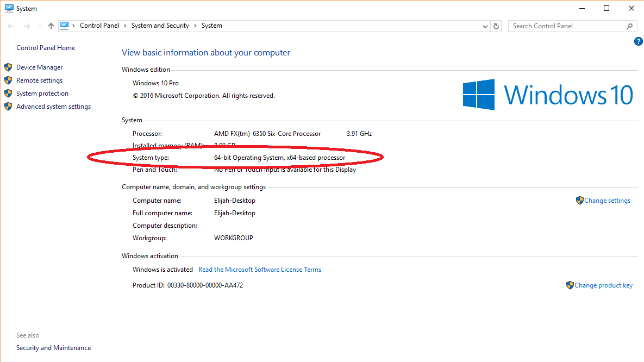Image resolution: width=644 pixels, height=362 pixels.
Task: Open help with the question mark icon
Action: tap(638, 41)
